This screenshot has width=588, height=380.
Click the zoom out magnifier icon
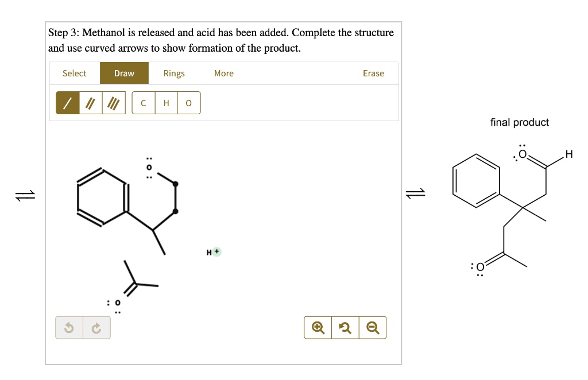(372, 327)
